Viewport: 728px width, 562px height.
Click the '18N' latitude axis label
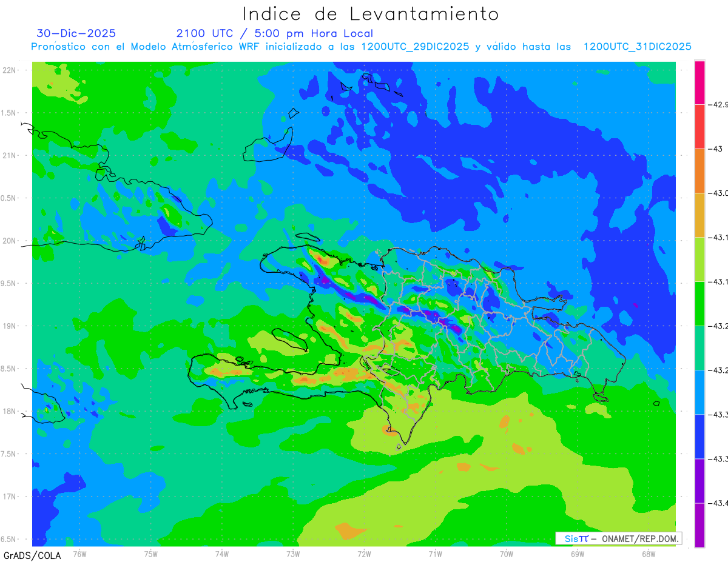[x=10, y=411]
